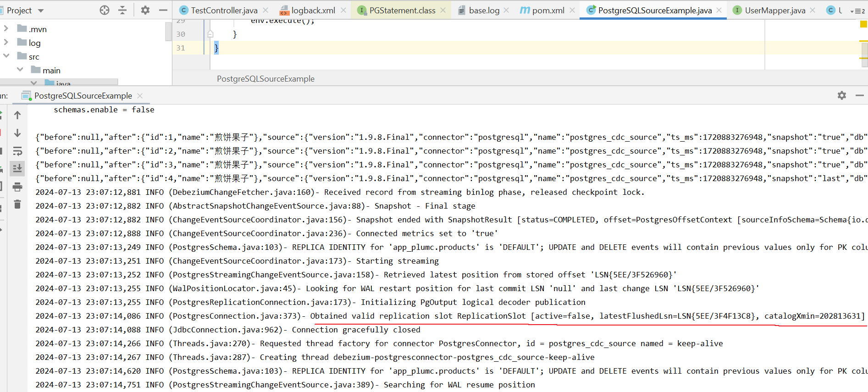Click the yellow warning indicator in editor corner
Image resolution: width=868 pixels, height=392 pixels.
point(863,24)
